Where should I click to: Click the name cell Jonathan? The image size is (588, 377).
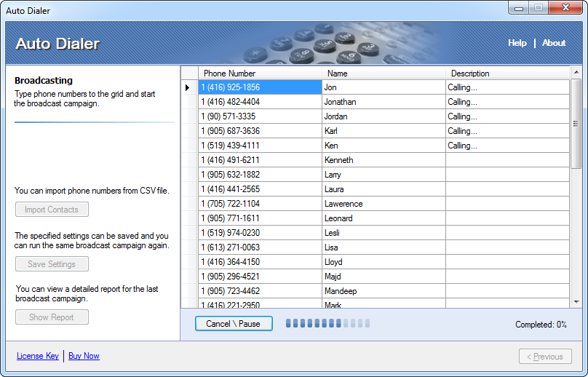pos(384,102)
